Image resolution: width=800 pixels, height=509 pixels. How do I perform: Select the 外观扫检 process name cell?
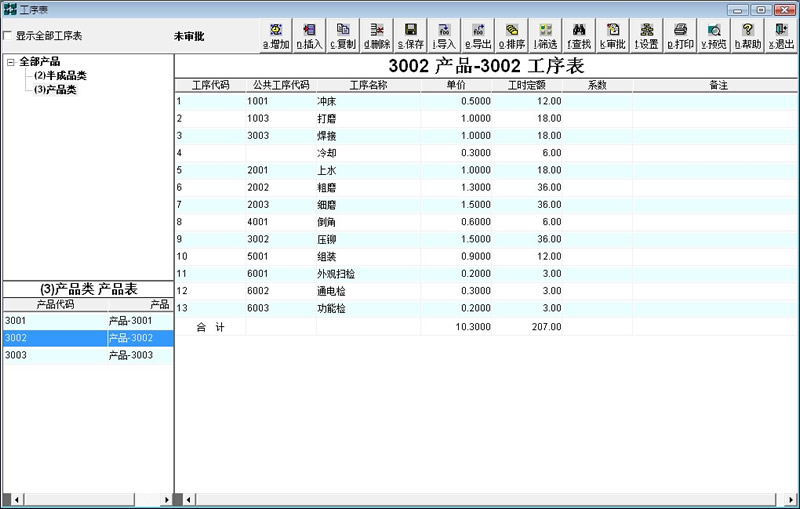[368, 274]
